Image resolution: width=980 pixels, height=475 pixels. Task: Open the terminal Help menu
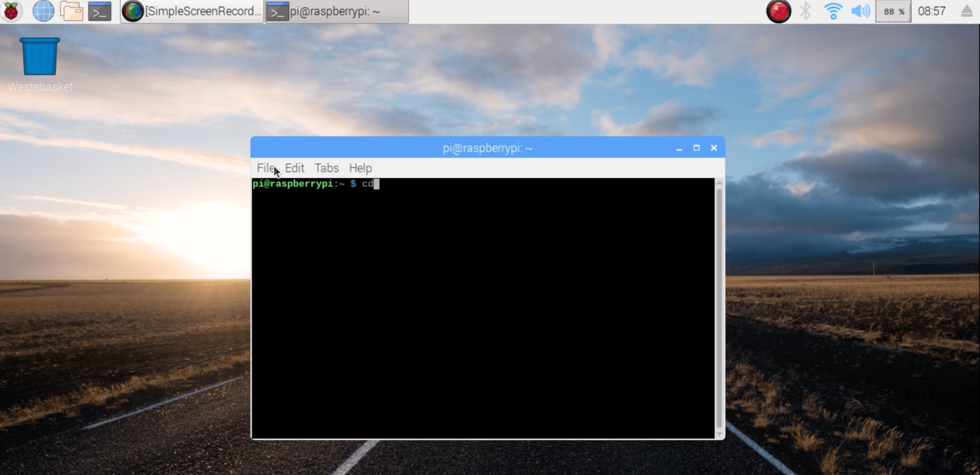pyautogui.click(x=360, y=168)
